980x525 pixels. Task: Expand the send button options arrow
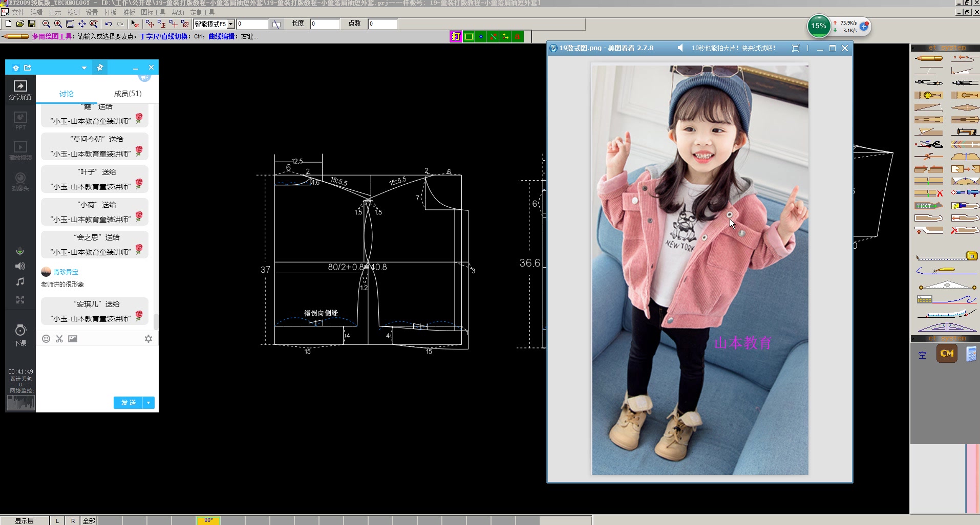tap(148, 403)
